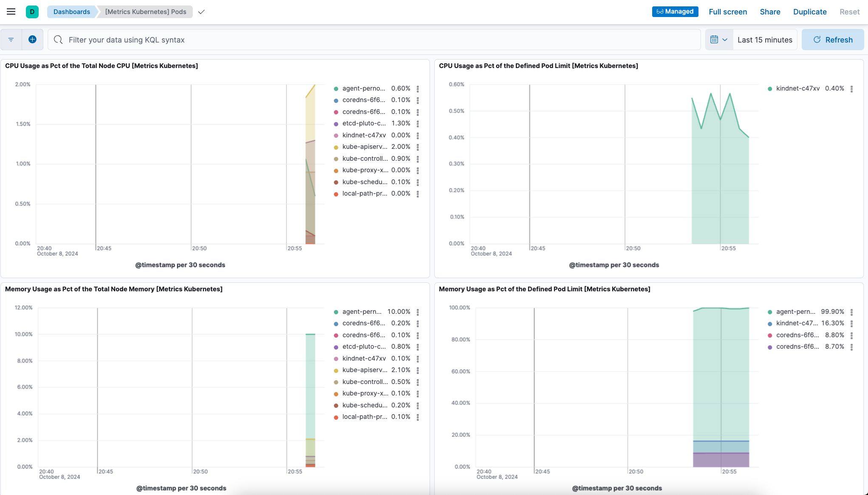Click the Full screen icon
Screen dimensions: 868x495
pos(727,11)
